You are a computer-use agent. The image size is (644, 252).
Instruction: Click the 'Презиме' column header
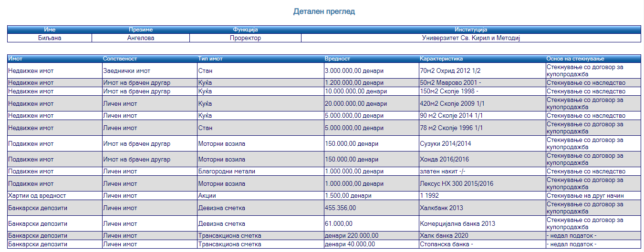(140, 30)
